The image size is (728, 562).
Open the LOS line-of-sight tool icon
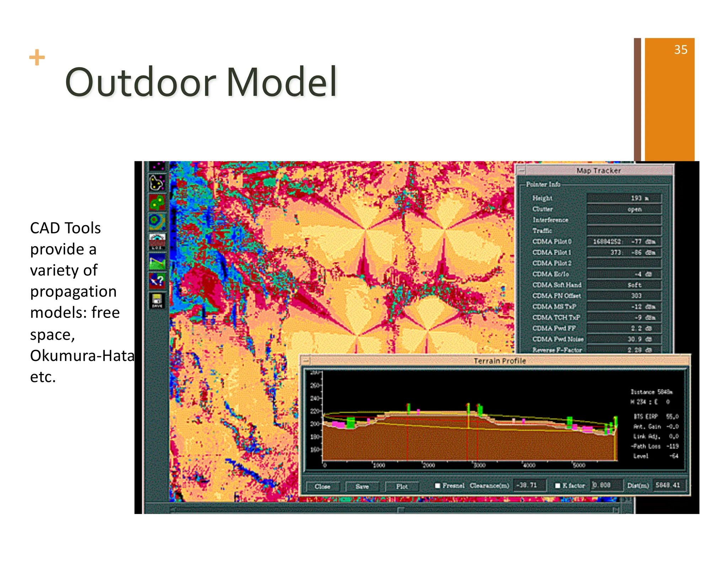point(157,242)
